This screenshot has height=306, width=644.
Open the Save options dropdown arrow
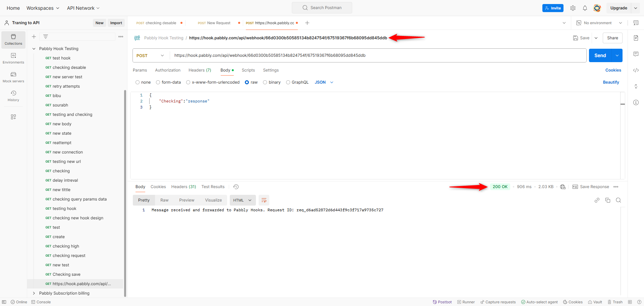pyautogui.click(x=596, y=38)
